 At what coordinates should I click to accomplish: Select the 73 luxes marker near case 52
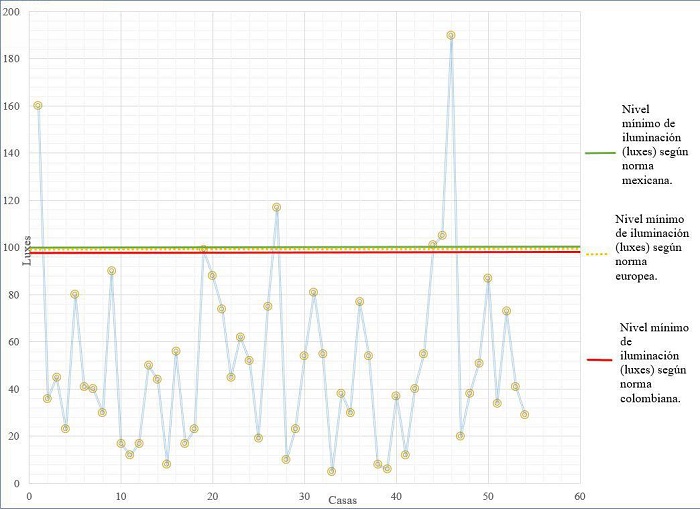coord(506,311)
